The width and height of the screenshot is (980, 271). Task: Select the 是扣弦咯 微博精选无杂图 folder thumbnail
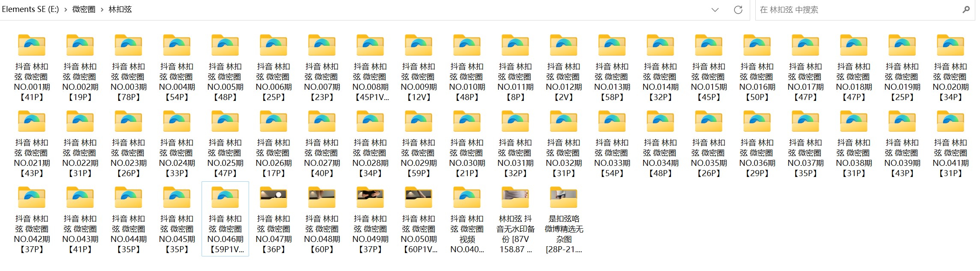point(564,197)
